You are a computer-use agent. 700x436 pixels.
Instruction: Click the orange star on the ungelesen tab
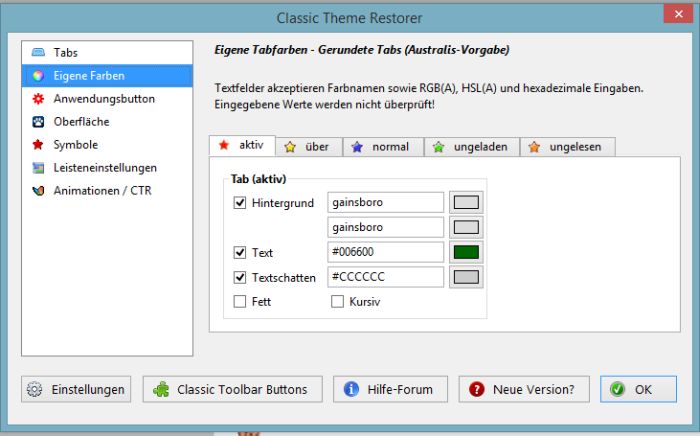click(534, 147)
